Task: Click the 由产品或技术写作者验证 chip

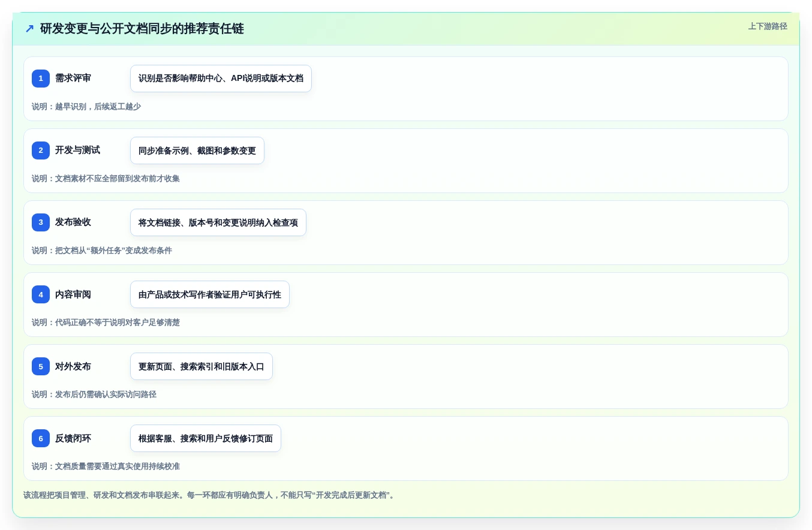Action: (210, 294)
